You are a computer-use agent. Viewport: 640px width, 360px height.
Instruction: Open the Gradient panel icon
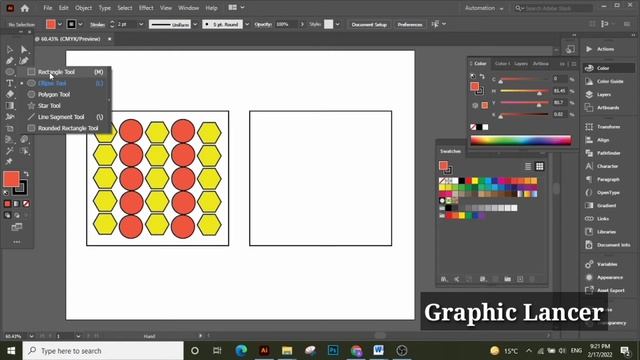tap(589, 205)
